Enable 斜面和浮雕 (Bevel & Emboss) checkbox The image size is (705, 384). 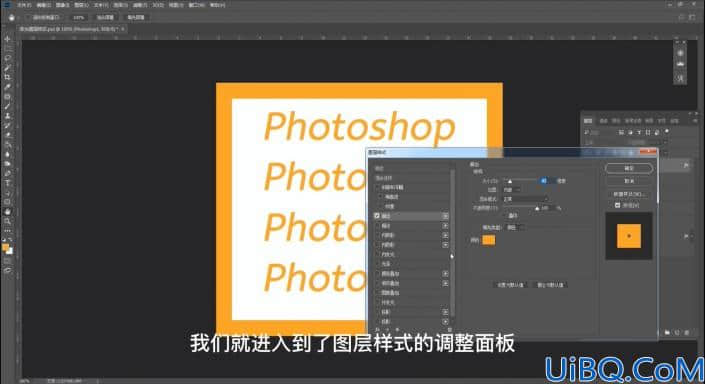377,187
